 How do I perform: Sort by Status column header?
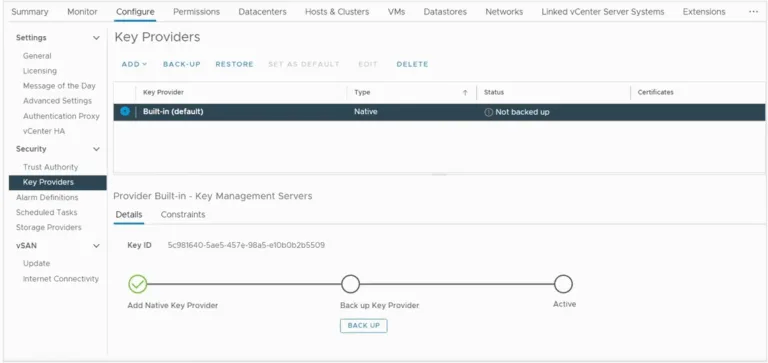[x=494, y=92]
